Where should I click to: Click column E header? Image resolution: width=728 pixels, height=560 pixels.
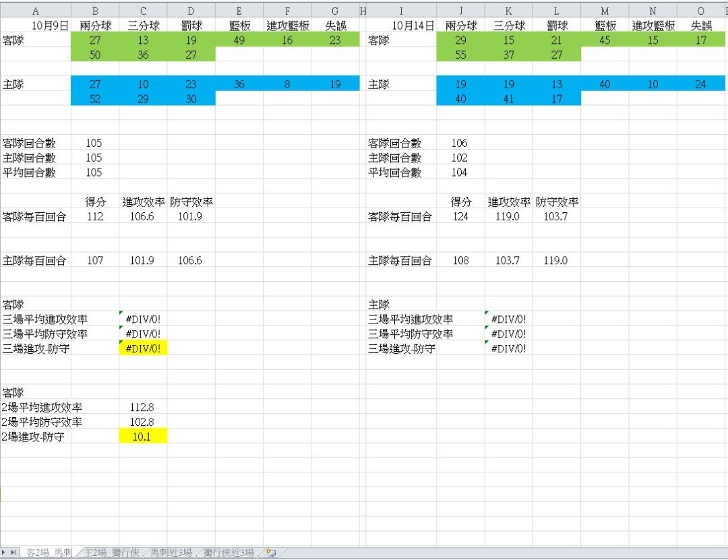pyautogui.click(x=239, y=11)
